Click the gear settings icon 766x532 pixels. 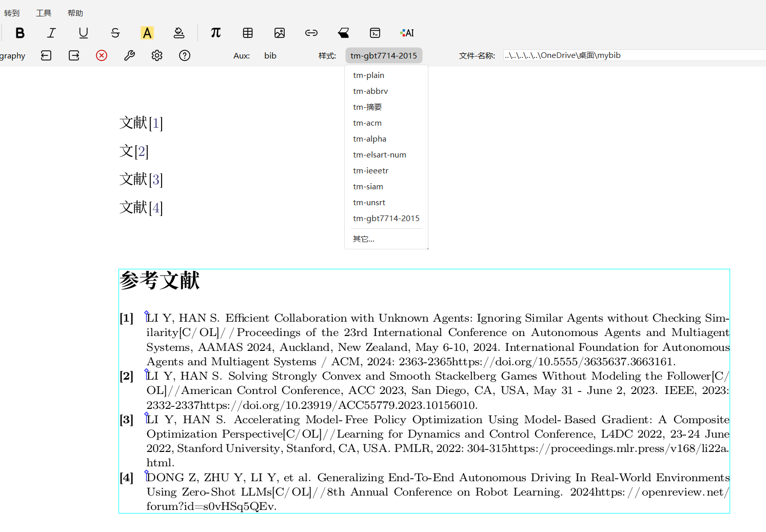[157, 55]
